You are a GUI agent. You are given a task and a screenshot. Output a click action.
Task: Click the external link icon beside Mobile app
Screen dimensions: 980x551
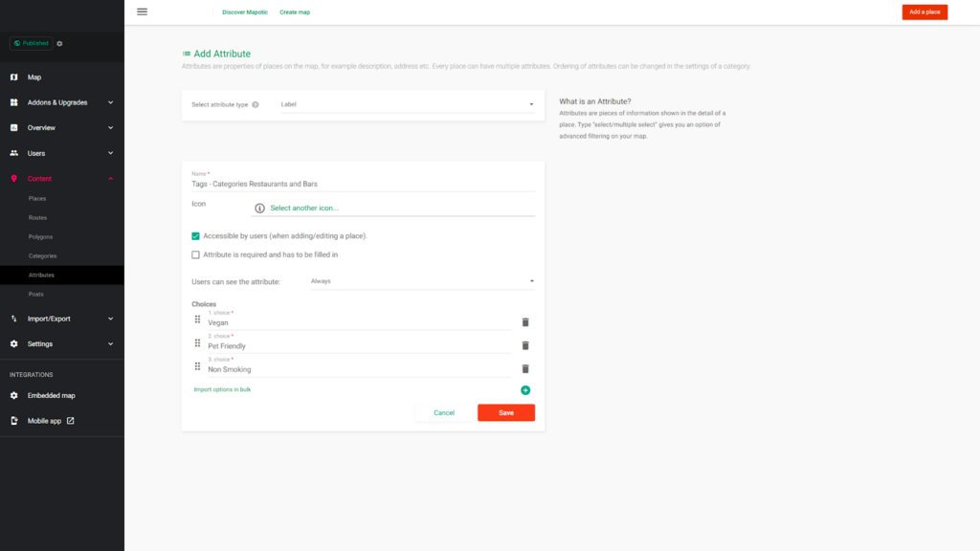point(70,421)
